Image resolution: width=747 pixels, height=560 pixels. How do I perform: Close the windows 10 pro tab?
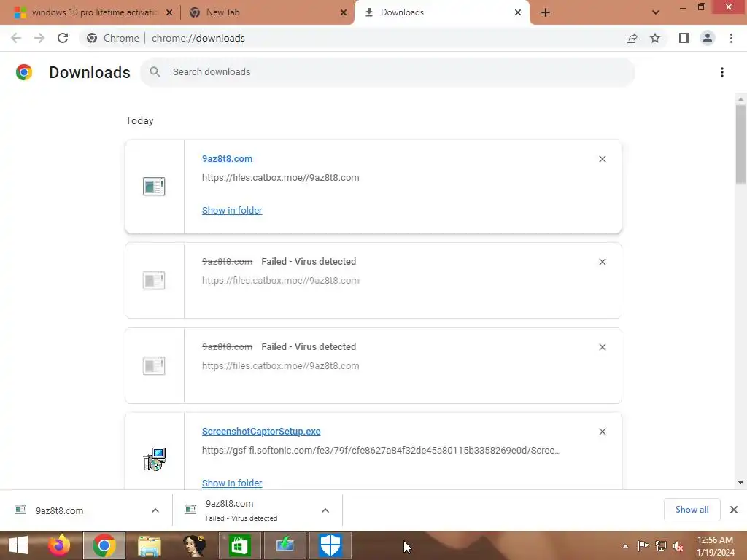coord(169,13)
